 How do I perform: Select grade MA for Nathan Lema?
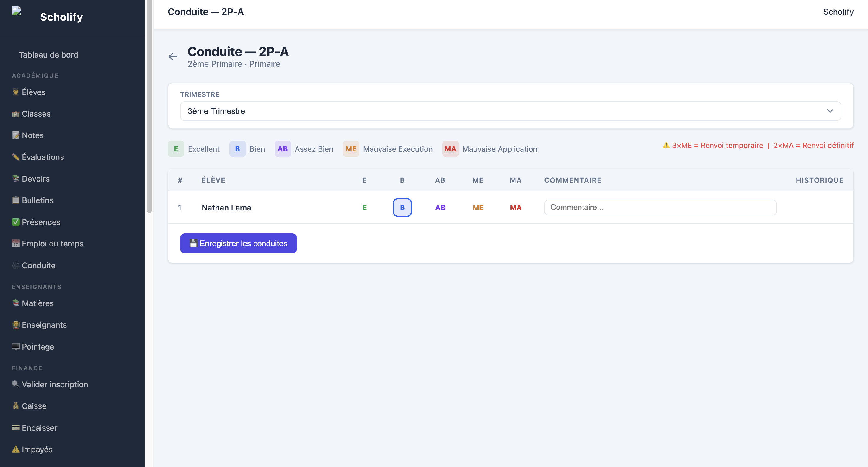515,208
